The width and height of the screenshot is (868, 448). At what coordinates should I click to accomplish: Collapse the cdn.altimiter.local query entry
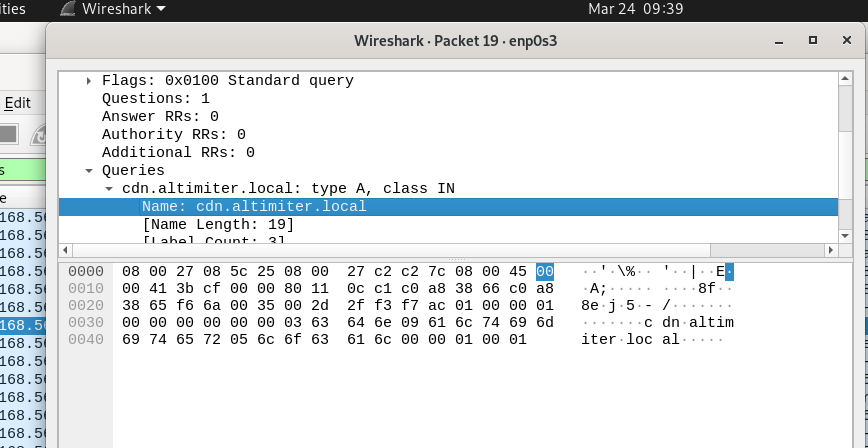tap(110, 189)
